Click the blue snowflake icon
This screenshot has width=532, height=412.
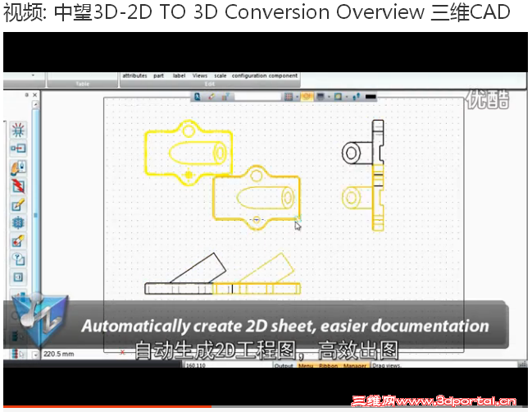(18, 223)
